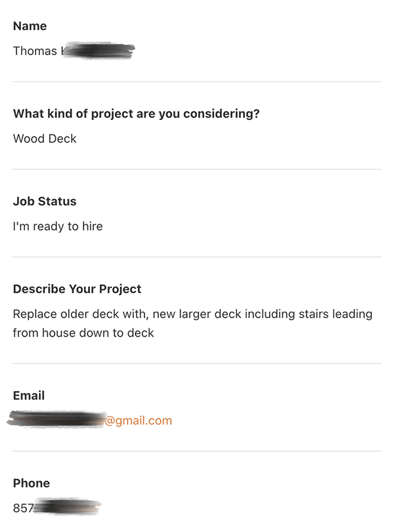The height and width of the screenshot is (532, 394).
Task: Click the gmail.com email address link
Action: click(x=138, y=420)
